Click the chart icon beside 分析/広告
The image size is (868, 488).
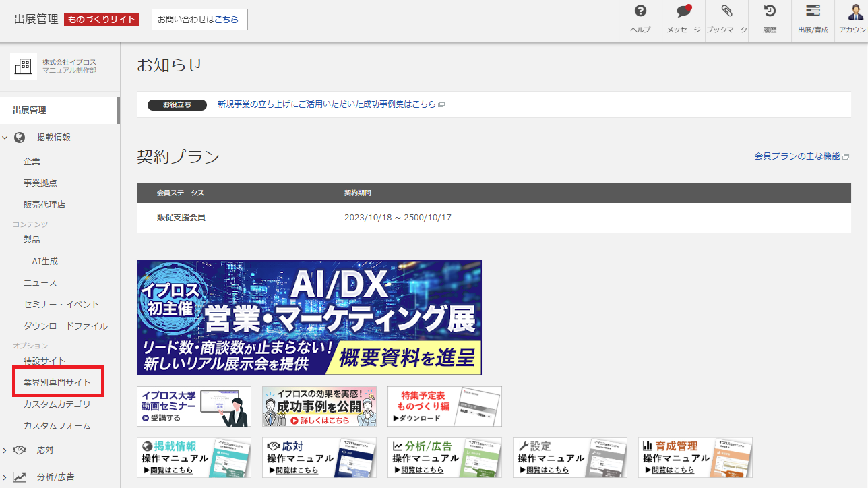coord(20,477)
